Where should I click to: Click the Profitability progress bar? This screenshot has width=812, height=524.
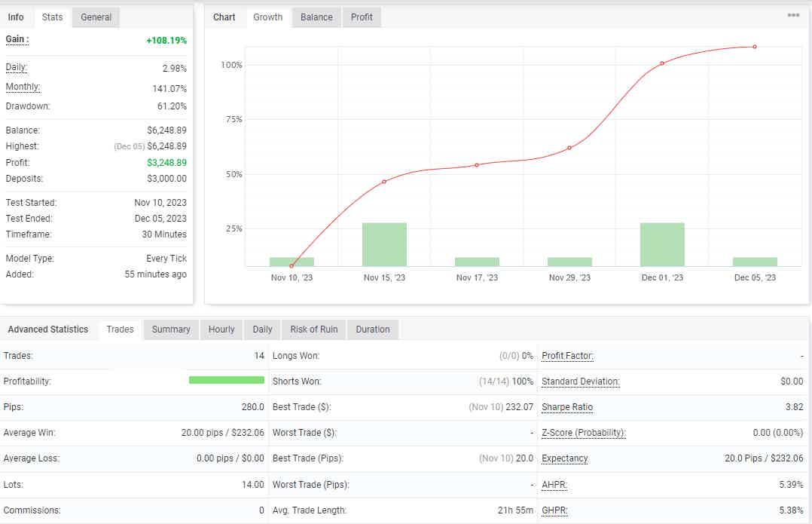tap(227, 381)
